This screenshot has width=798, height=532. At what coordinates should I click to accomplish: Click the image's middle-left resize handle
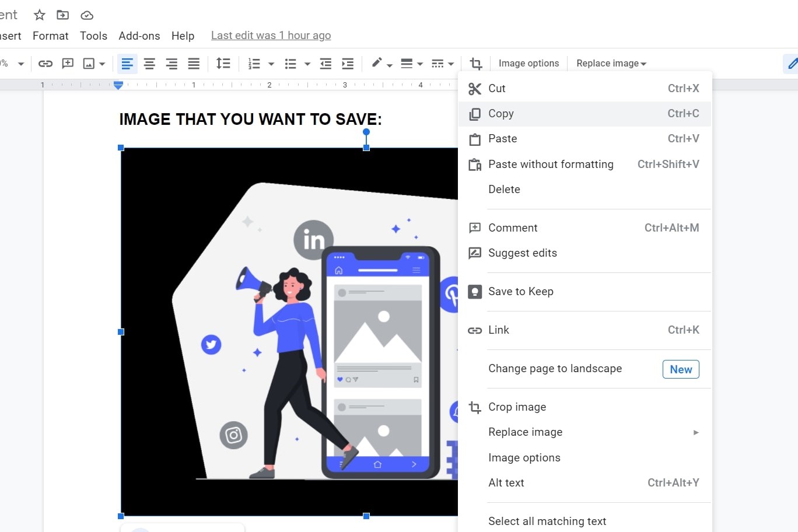tap(121, 332)
